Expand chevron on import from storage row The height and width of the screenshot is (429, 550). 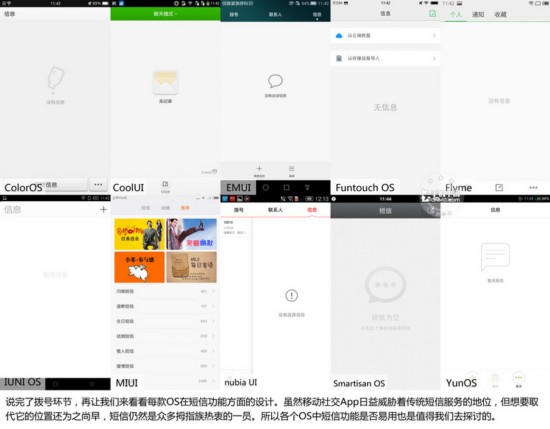tap(434, 58)
